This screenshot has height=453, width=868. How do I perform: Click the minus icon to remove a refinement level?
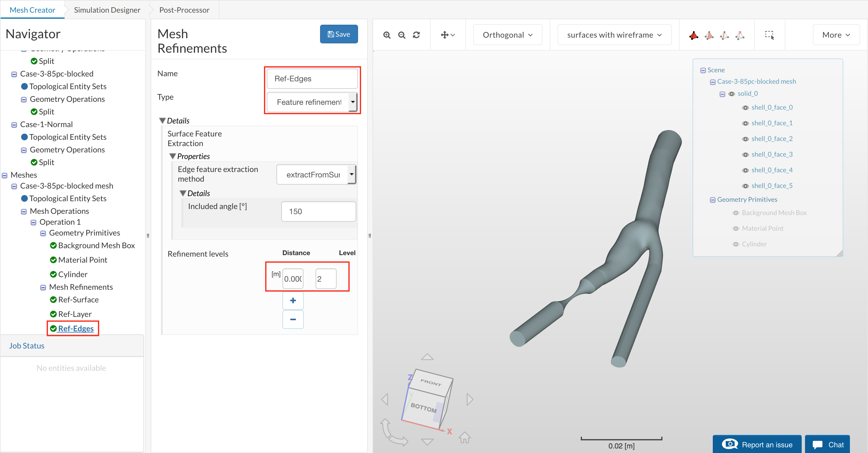click(x=293, y=319)
